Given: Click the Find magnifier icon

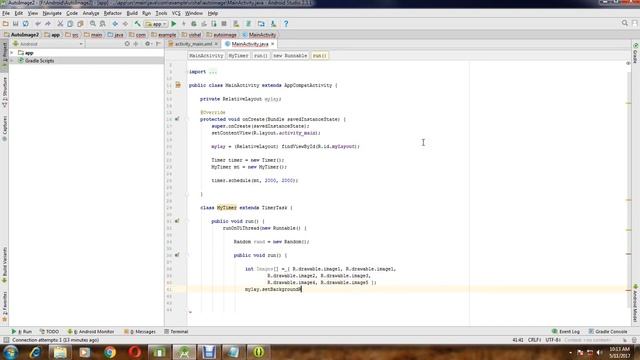Looking at the screenshot, I should (x=93, y=24).
